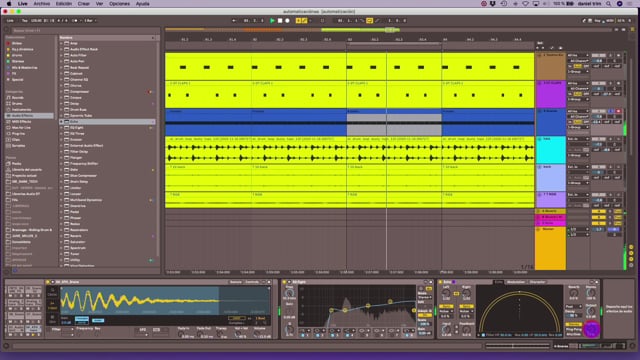Click the Echo Reverb knob

[573, 293]
